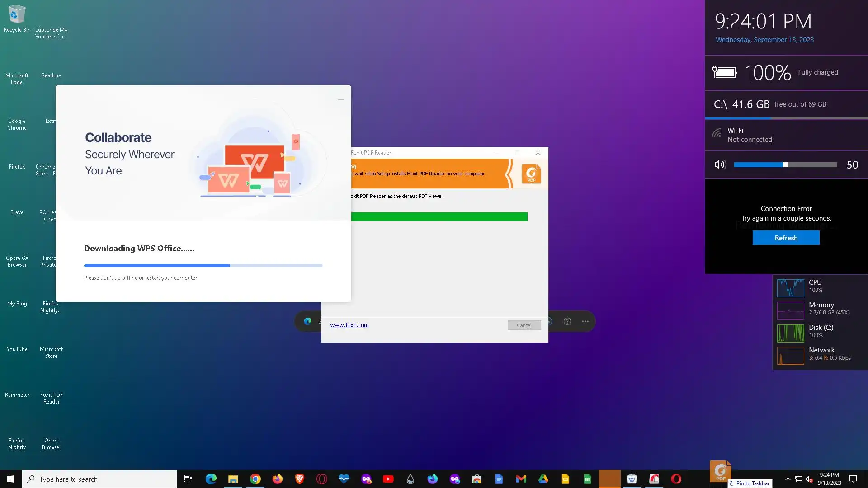The height and width of the screenshot is (488, 868).
Task: Click WPS Office taskbar icon
Action: click(x=632, y=479)
